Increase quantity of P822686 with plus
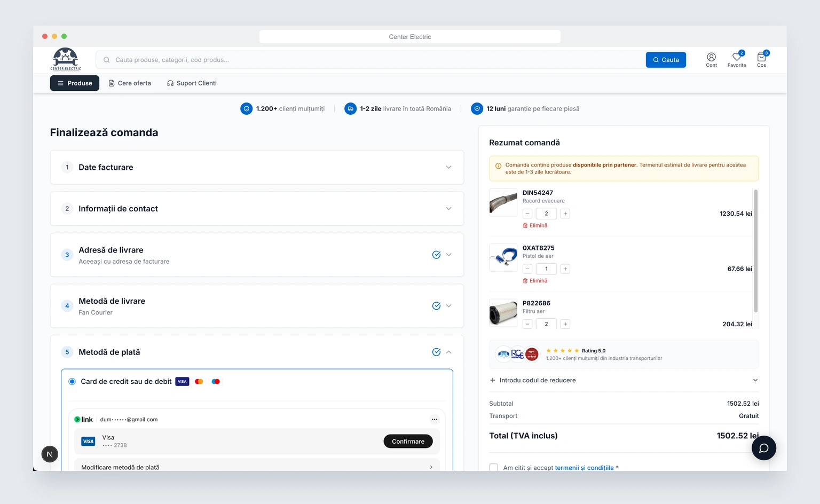820x504 pixels. click(565, 324)
